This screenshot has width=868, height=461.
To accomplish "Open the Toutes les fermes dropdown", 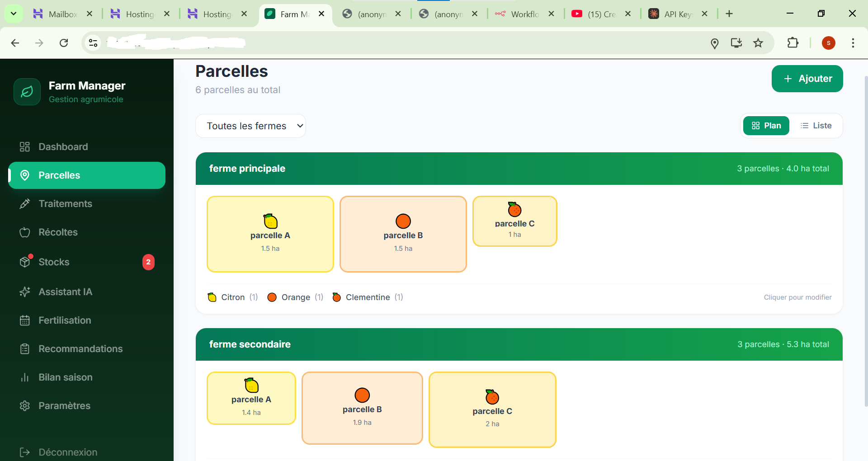I will [x=250, y=126].
